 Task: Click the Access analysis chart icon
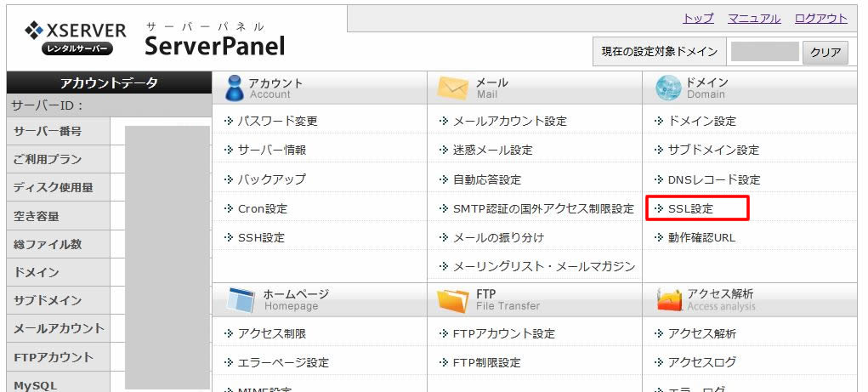click(x=669, y=300)
